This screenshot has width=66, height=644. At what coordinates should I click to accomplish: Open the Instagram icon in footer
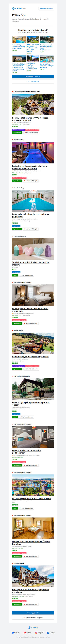point(36,633)
